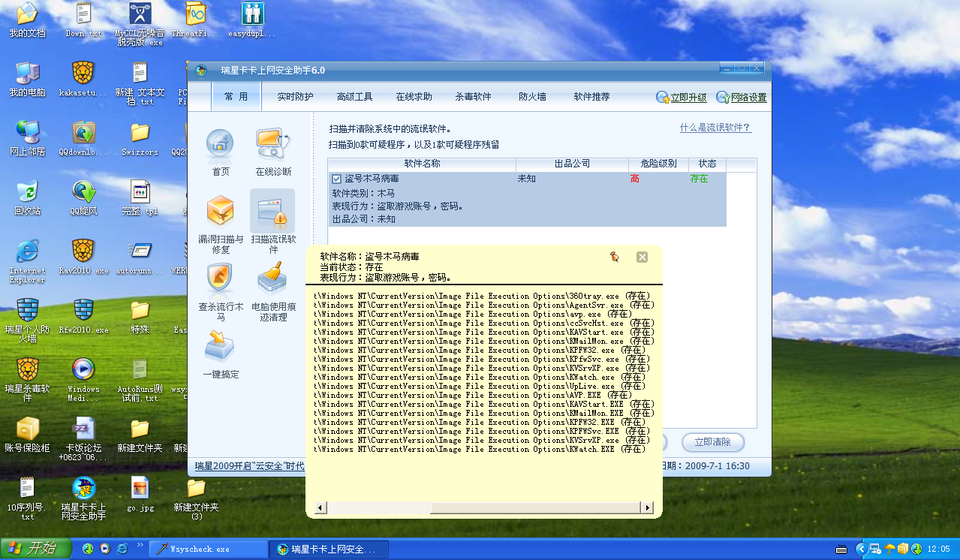Open easydupl... desktop icon
Screen dimensions: 960x560
pyautogui.click(x=252, y=20)
